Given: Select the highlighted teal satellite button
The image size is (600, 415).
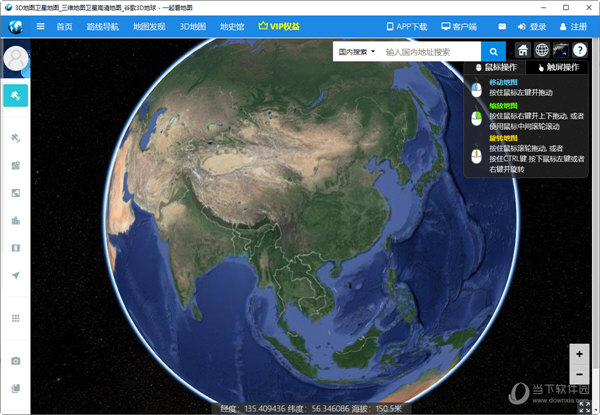Looking at the screenshot, I should pos(16,96).
